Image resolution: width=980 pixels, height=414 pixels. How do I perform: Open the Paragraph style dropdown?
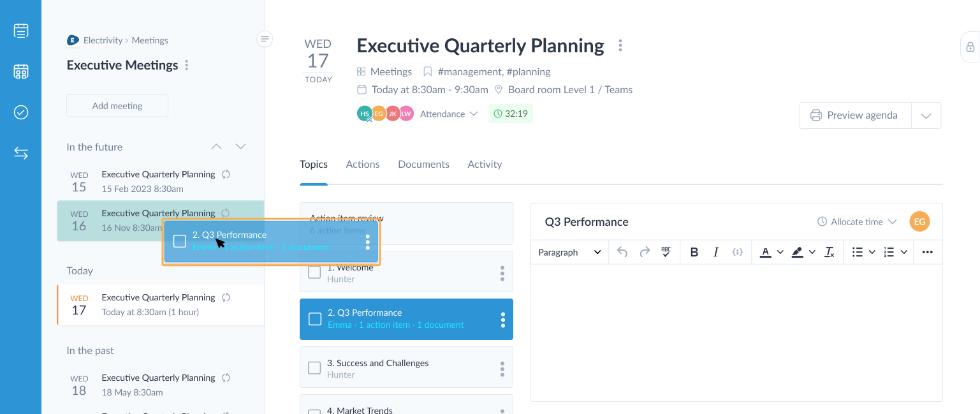(x=569, y=252)
